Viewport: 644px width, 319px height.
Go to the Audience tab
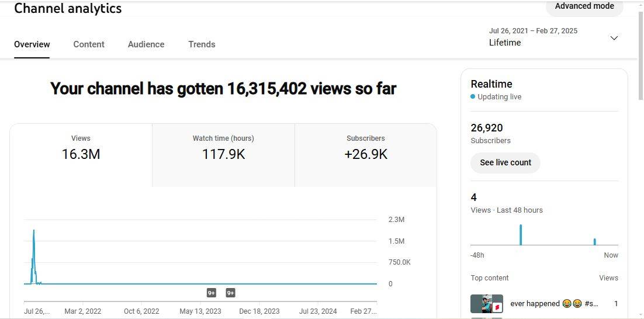coord(146,44)
